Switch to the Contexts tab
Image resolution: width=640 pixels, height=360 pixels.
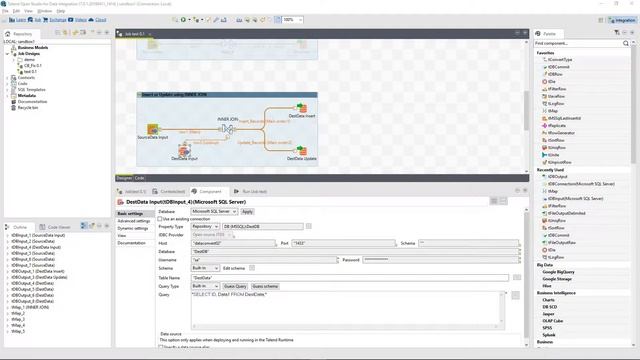point(169,191)
